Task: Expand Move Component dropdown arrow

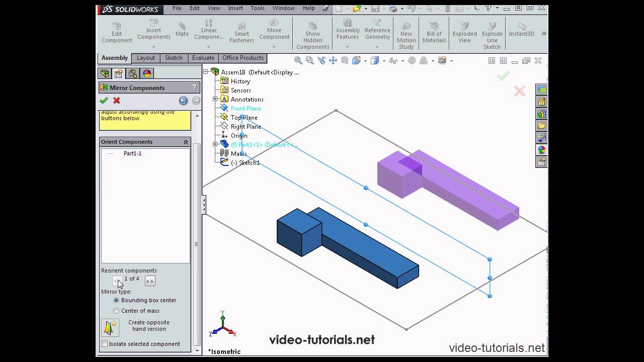Action: [274, 47]
